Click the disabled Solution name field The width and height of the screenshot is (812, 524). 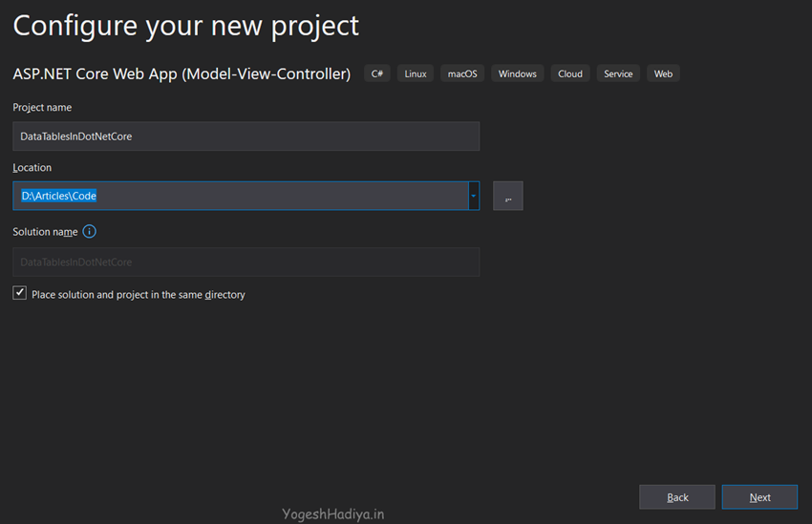click(246, 262)
